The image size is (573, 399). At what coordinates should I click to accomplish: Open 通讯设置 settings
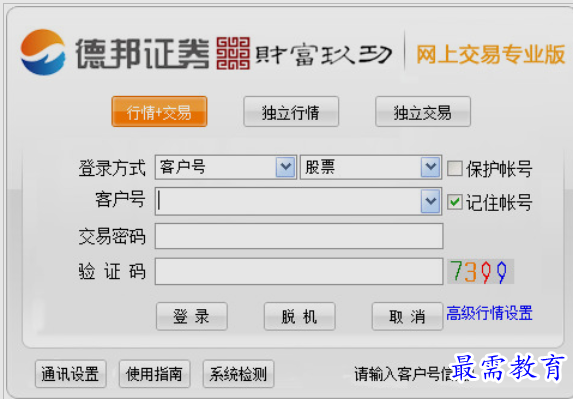coord(71,374)
